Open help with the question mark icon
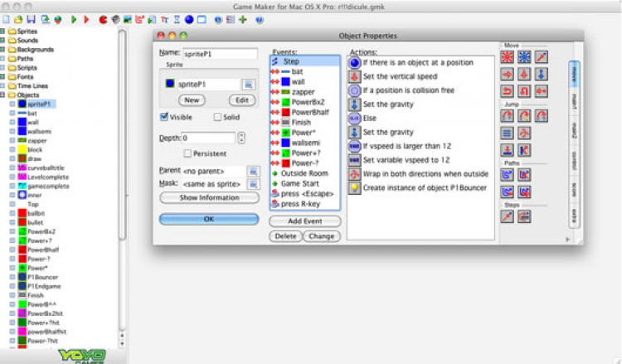 tap(260, 19)
